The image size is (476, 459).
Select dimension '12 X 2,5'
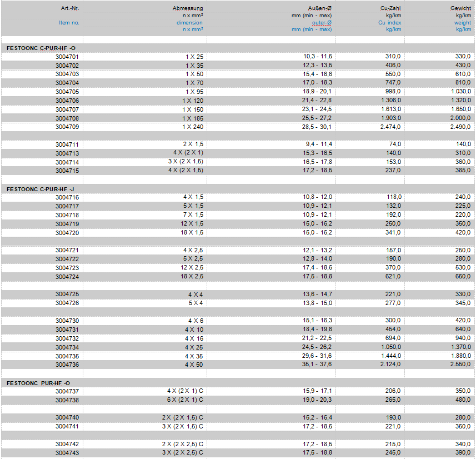[192, 268]
